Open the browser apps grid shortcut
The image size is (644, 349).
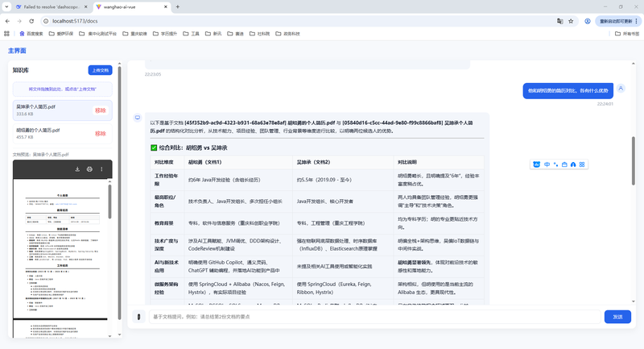click(6, 34)
